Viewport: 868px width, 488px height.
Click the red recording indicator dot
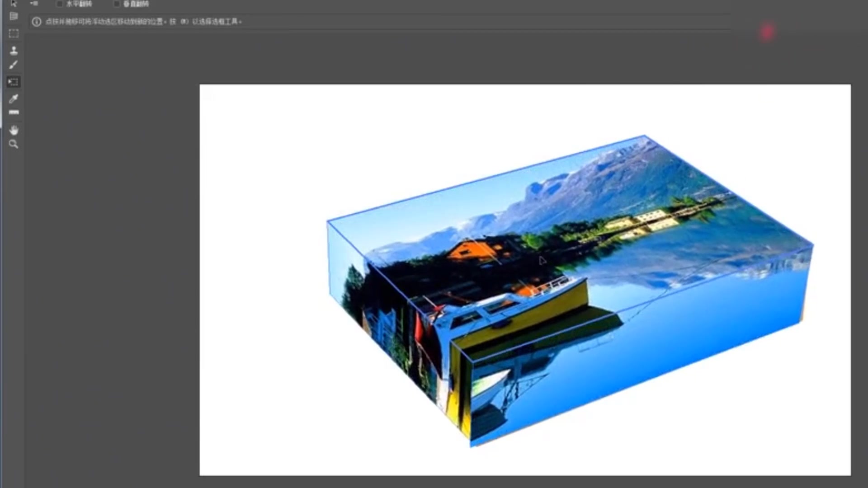click(x=767, y=32)
